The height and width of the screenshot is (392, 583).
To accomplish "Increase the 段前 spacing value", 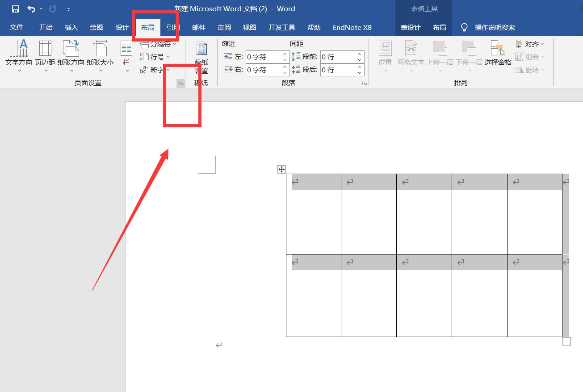I will tap(360, 54).
